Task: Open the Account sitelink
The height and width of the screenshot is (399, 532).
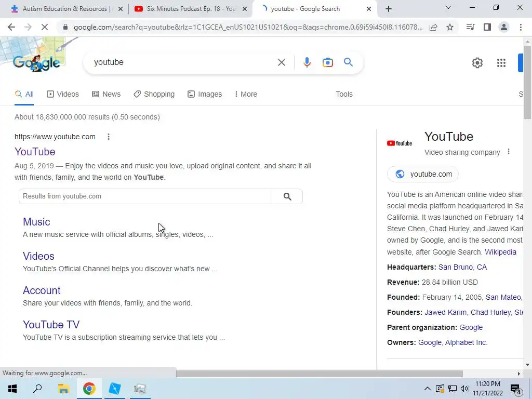Action: click(x=42, y=290)
